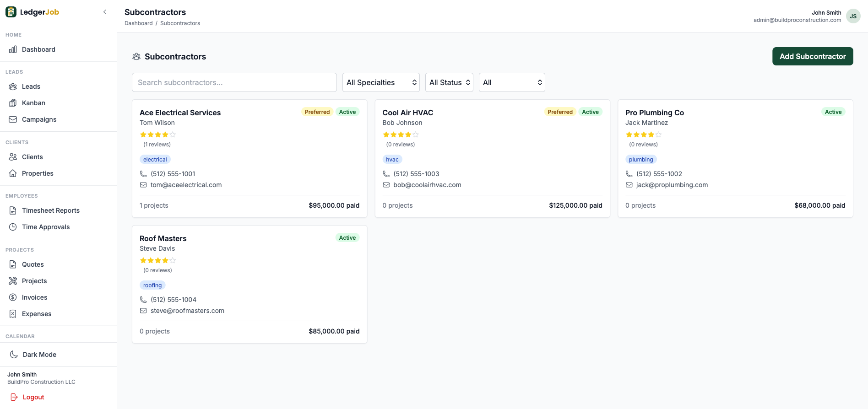The height and width of the screenshot is (409, 868).
Task: Click the Timesheet Reports document icon
Action: (13, 210)
